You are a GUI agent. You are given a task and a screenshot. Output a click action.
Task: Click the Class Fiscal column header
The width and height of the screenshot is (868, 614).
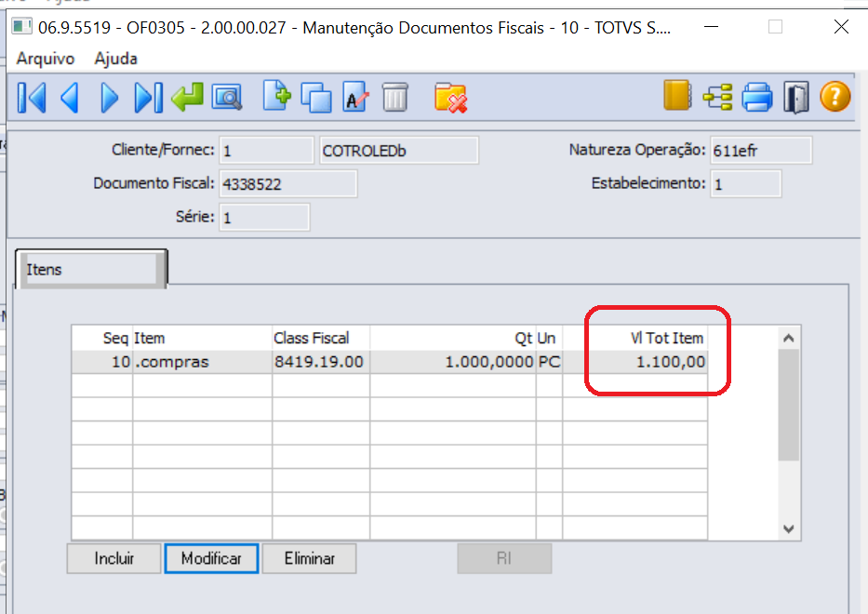(321, 338)
